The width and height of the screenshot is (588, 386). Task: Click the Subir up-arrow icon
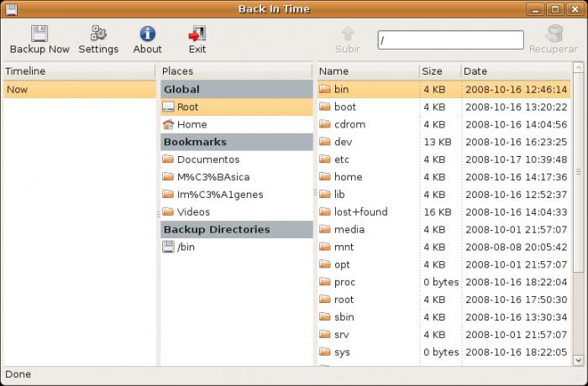348,34
